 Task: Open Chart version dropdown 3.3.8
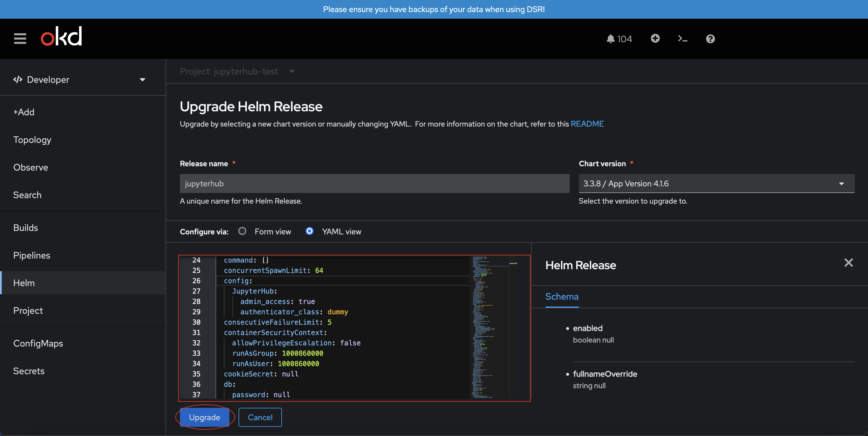pos(716,183)
